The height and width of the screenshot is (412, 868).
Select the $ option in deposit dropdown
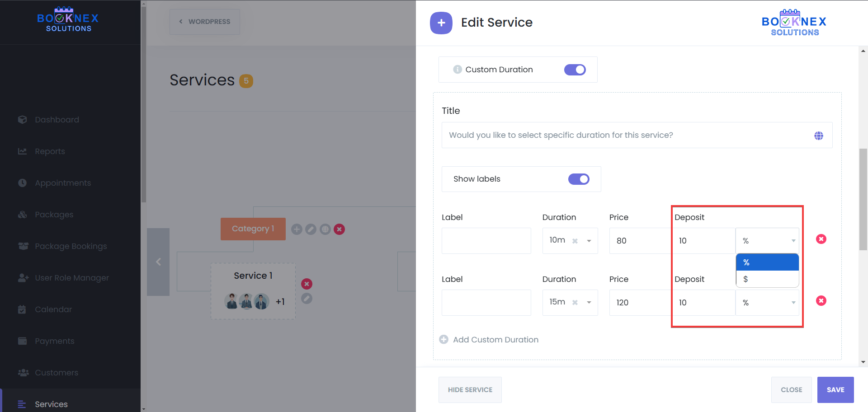pyautogui.click(x=767, y=279)
